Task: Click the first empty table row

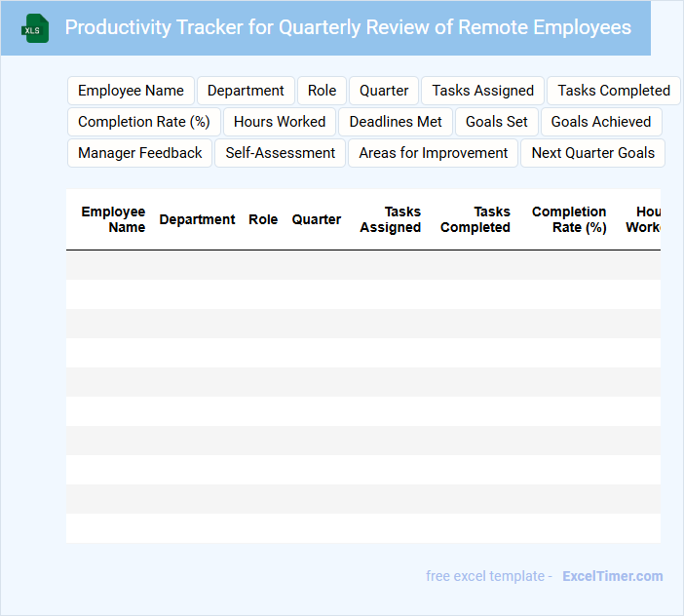Action: click(x=362, y=265)
